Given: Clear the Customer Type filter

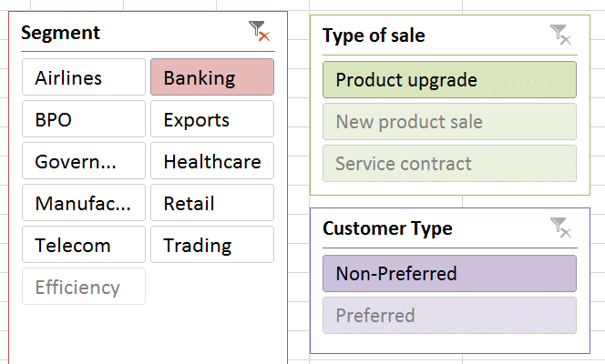Looking at the screenshot, I should (560, 227).
